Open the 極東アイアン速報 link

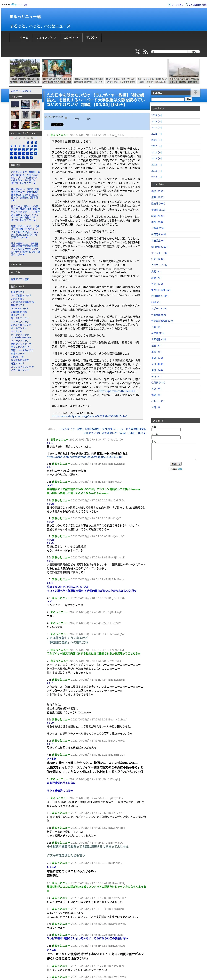click(20, 279)
